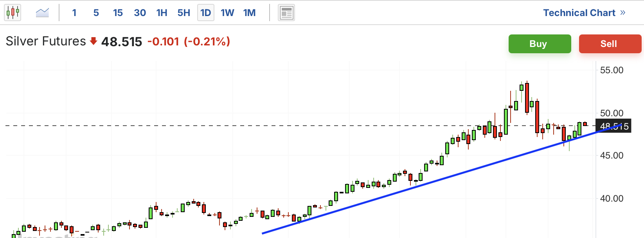
Task: Click the 48.515 last price value
Action: pyautogui.click(x=122, y=41)
